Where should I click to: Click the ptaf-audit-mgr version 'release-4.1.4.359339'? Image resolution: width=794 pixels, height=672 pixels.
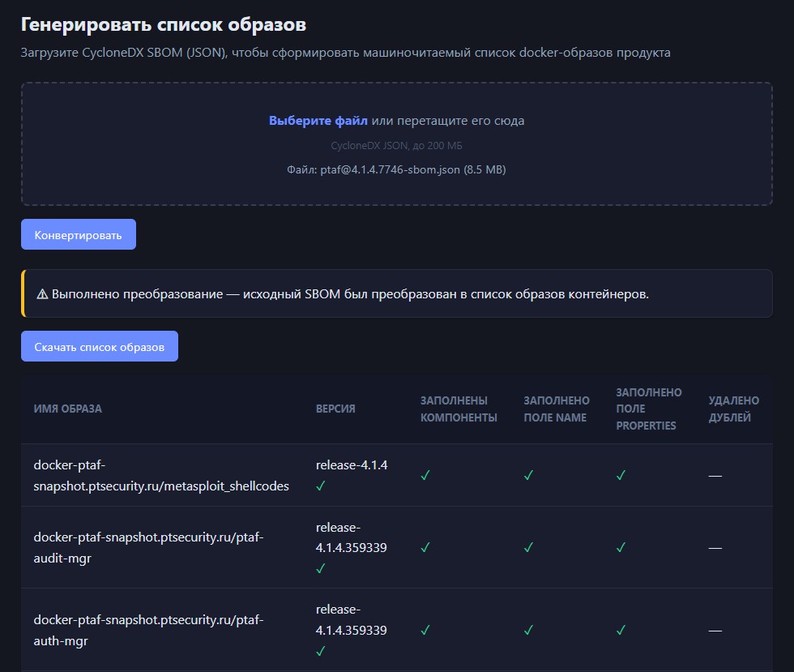(352, 537)
